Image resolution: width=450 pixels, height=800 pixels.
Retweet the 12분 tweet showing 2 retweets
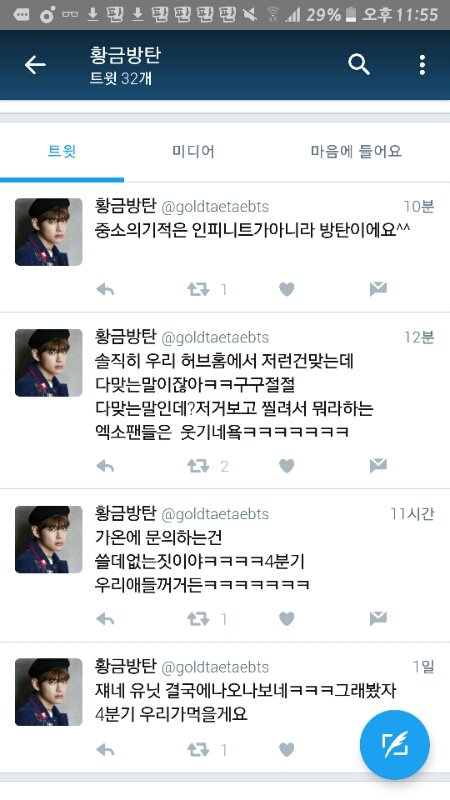pos(198,465)
